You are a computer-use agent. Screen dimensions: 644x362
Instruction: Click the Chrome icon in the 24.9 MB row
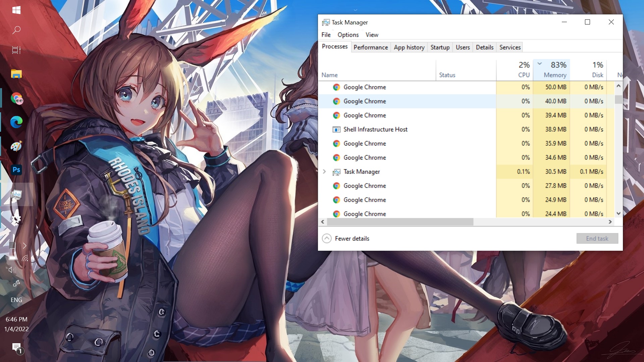pyautogui.click(x=336, y=200)
